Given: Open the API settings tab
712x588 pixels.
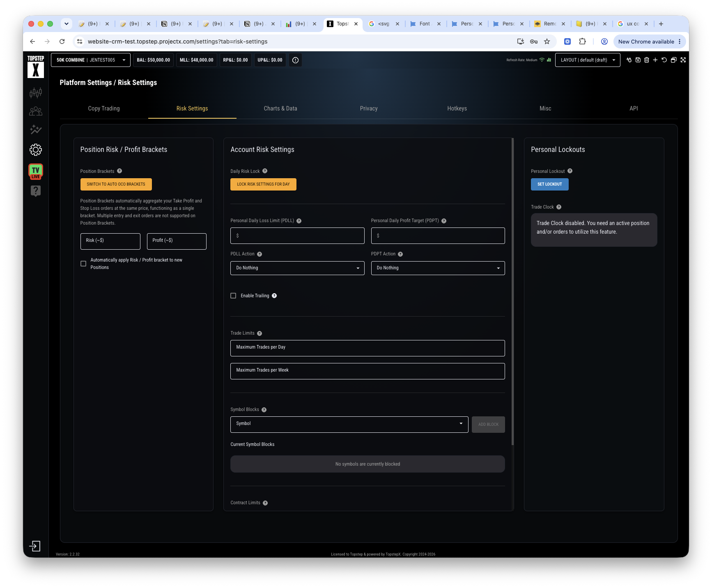Looking at the screenshot, I should pyautogui.click(x=634, y=108).
